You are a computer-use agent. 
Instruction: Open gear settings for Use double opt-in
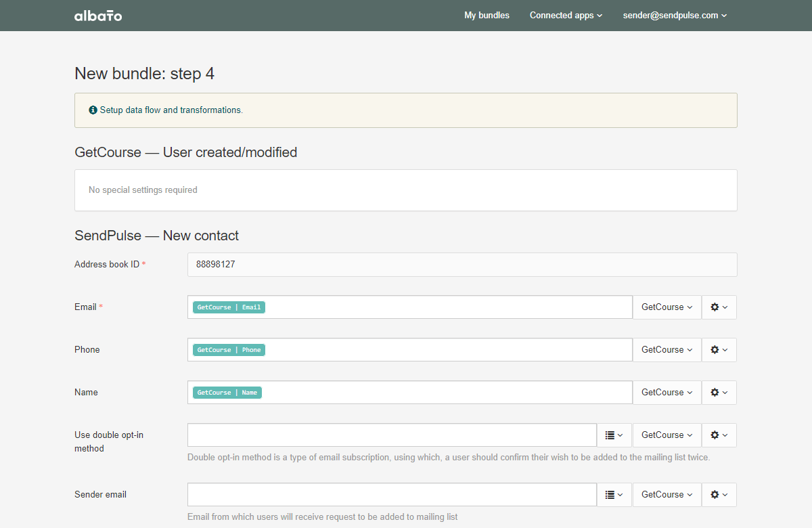point(719,435)
